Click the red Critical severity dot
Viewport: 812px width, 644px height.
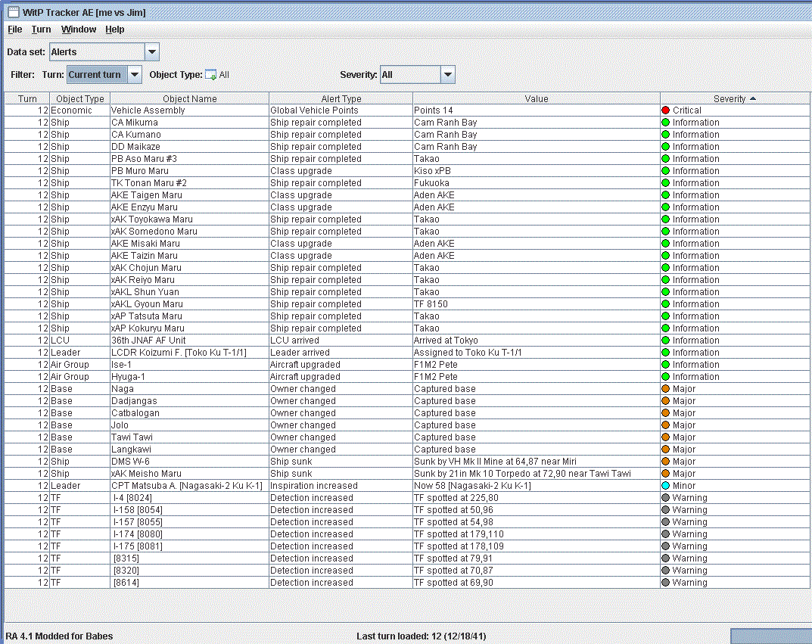[x=666, y=110]
